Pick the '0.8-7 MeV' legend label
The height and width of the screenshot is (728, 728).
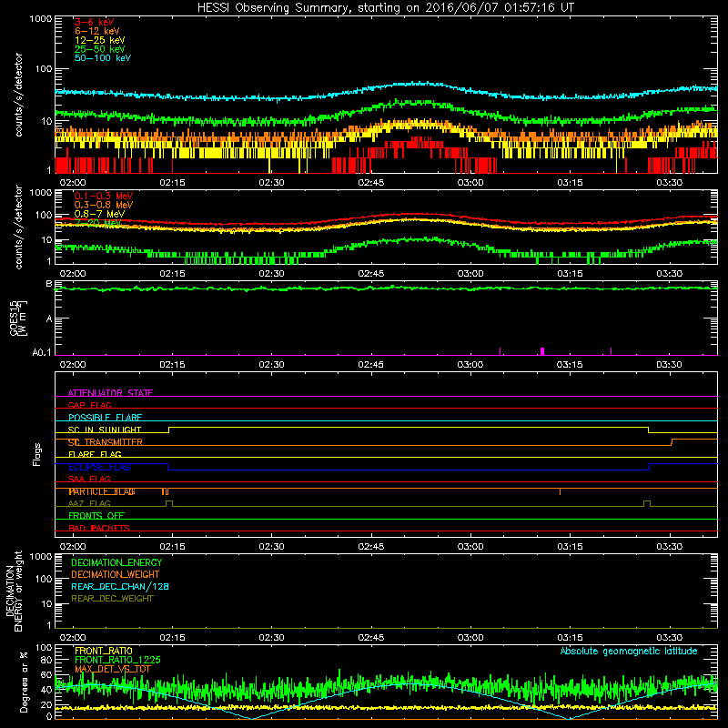tap(100, 214)
